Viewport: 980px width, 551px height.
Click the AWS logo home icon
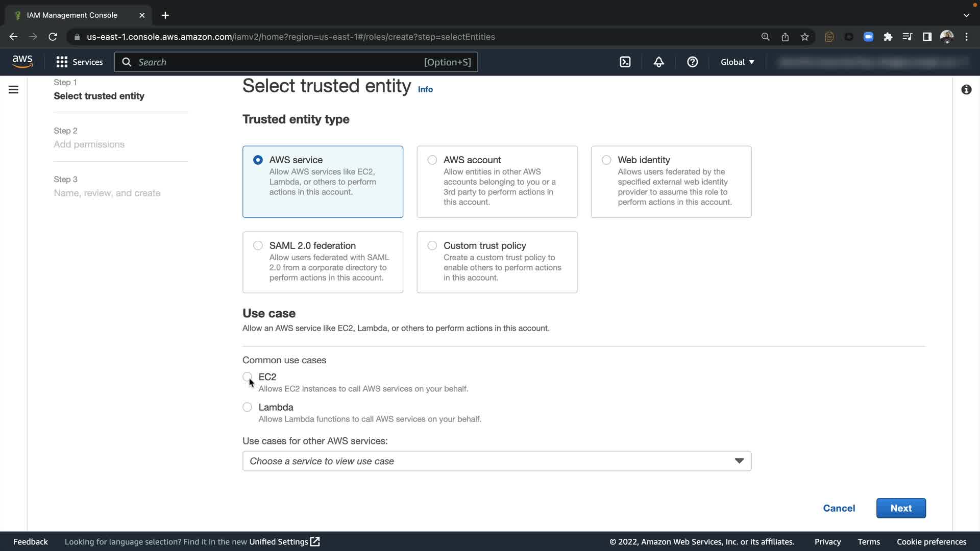22,62
